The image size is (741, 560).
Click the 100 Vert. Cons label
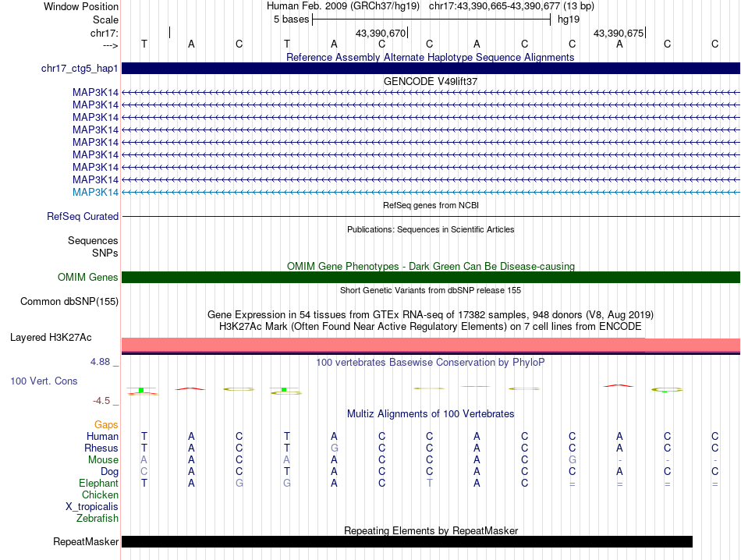pos(44,381)
